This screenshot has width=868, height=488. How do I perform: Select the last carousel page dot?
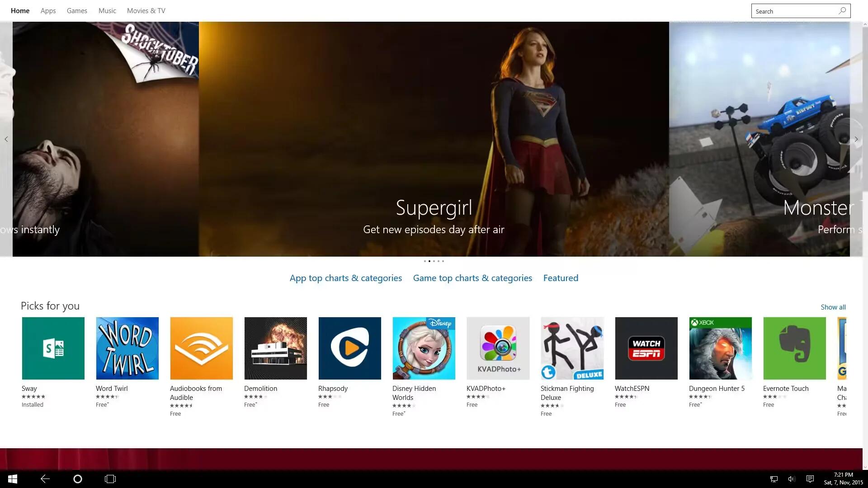(443, 261)
